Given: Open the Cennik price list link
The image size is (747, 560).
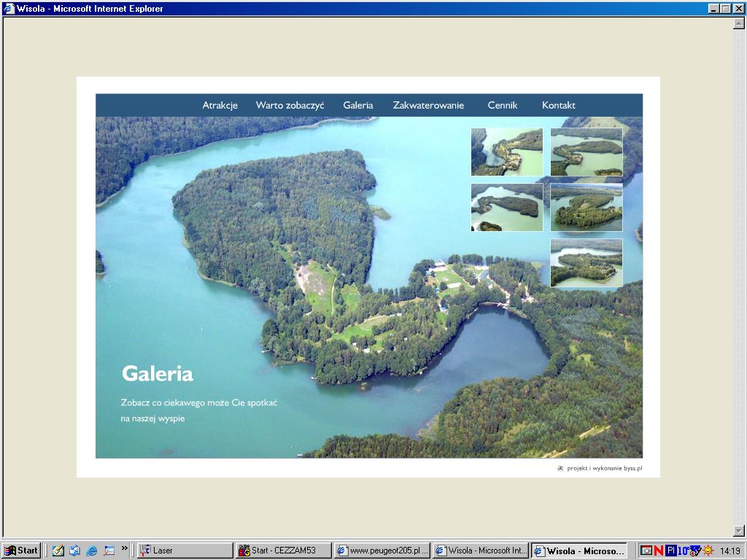Looking at the screenshot, I should (x=503, y=105).
